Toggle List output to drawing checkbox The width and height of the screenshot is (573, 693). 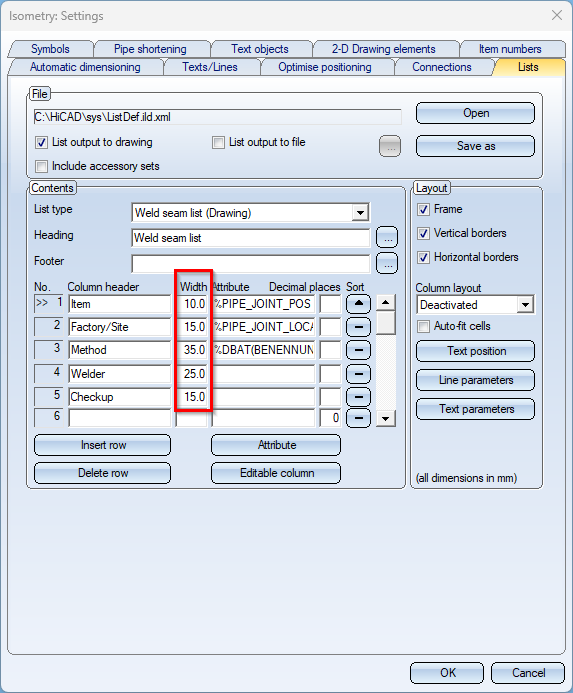[x=41, y=143]
